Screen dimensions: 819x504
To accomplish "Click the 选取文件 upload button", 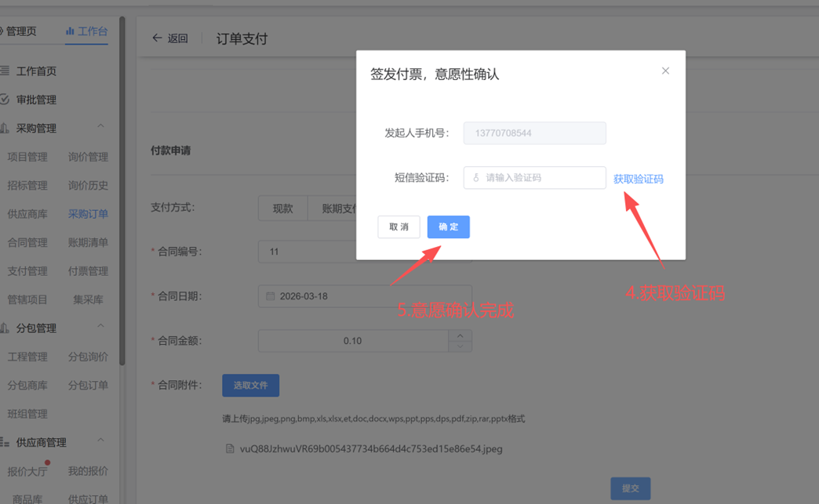I will click(250, 385).
